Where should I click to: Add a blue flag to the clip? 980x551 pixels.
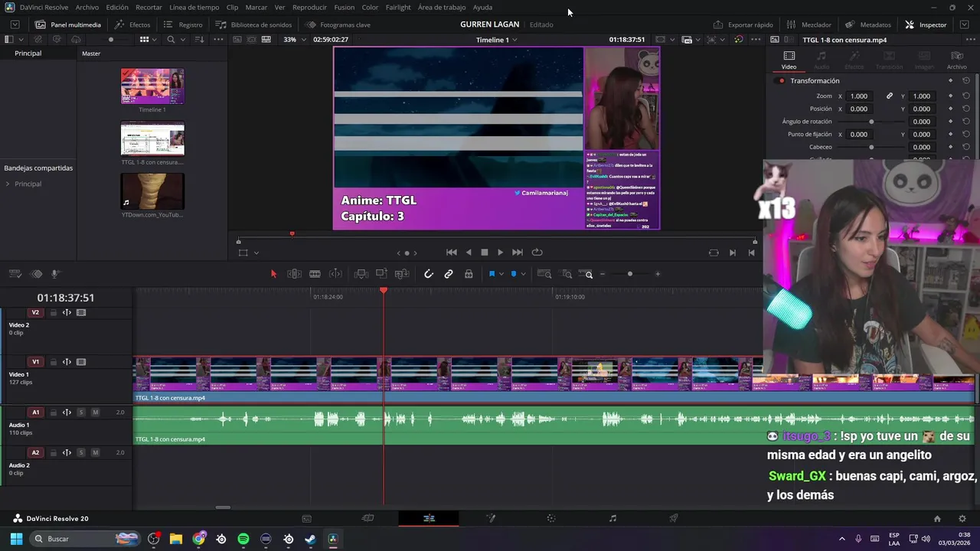[x=492, y=274]
